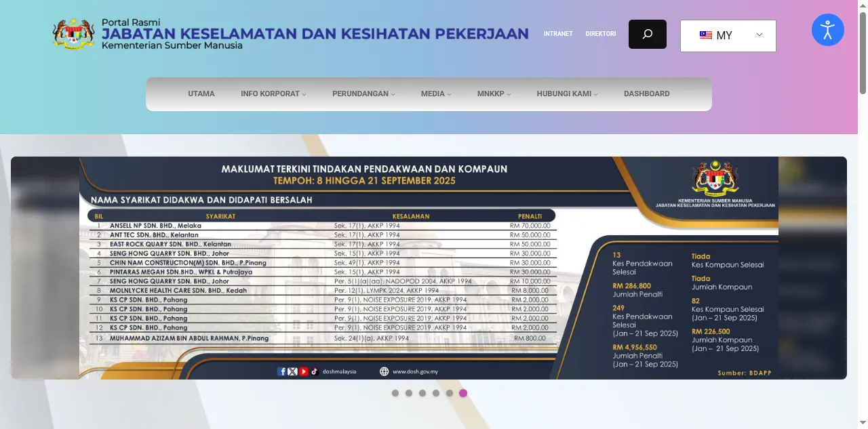Select the first carousel slide dot
The height and width of the screenshot is (429, 868).
395,393
